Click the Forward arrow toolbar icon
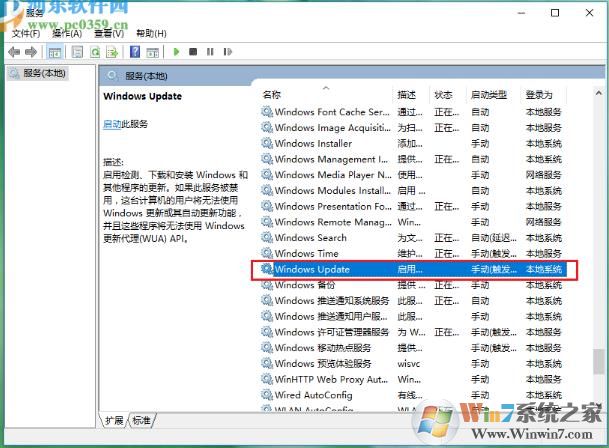This screenshot has height=448, width=609. pos(31,52)
